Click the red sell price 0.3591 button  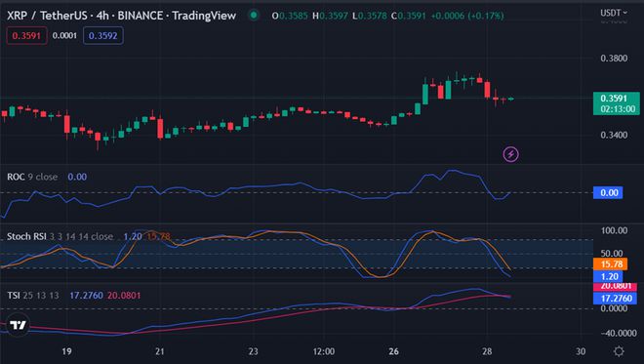(26, 36)
